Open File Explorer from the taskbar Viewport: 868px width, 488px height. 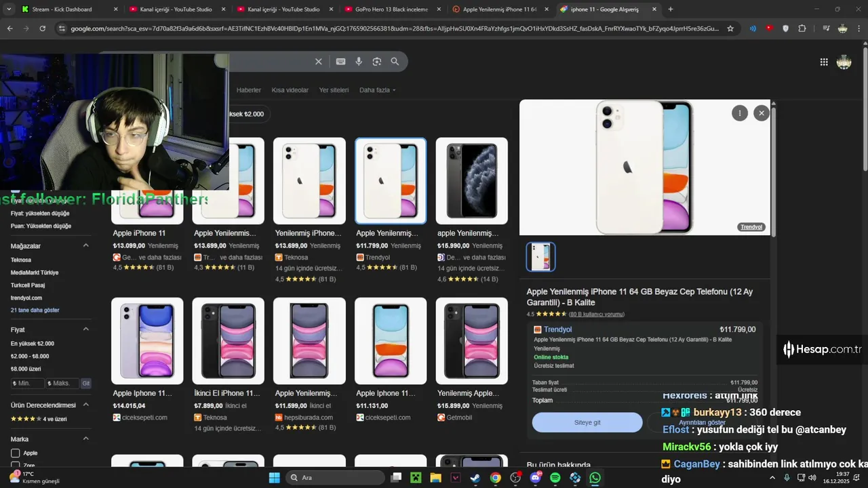[435, 478]
